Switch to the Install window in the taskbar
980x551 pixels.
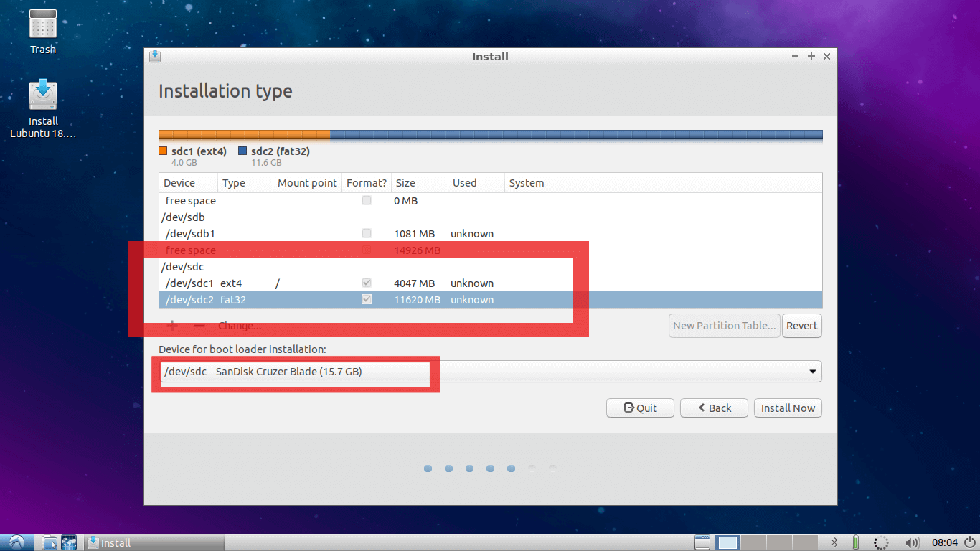click(x=115, y=542)
